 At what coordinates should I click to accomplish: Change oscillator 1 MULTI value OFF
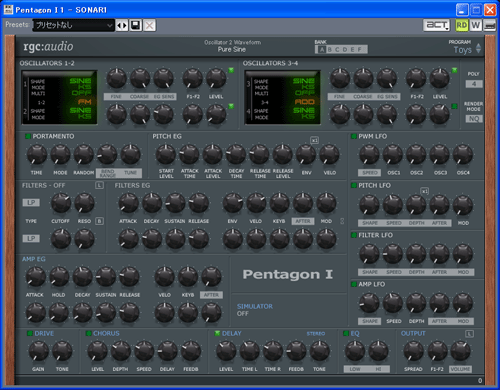point(81,93)
